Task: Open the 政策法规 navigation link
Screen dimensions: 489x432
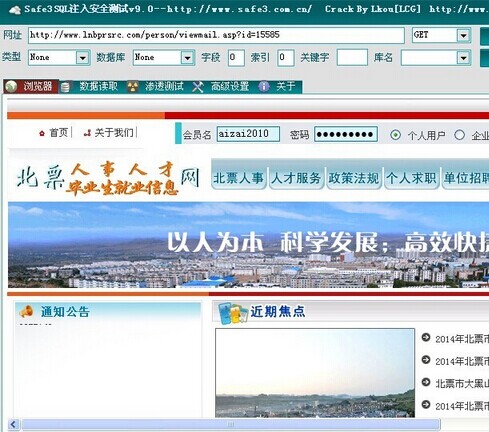Action: (x=354, y=178)
